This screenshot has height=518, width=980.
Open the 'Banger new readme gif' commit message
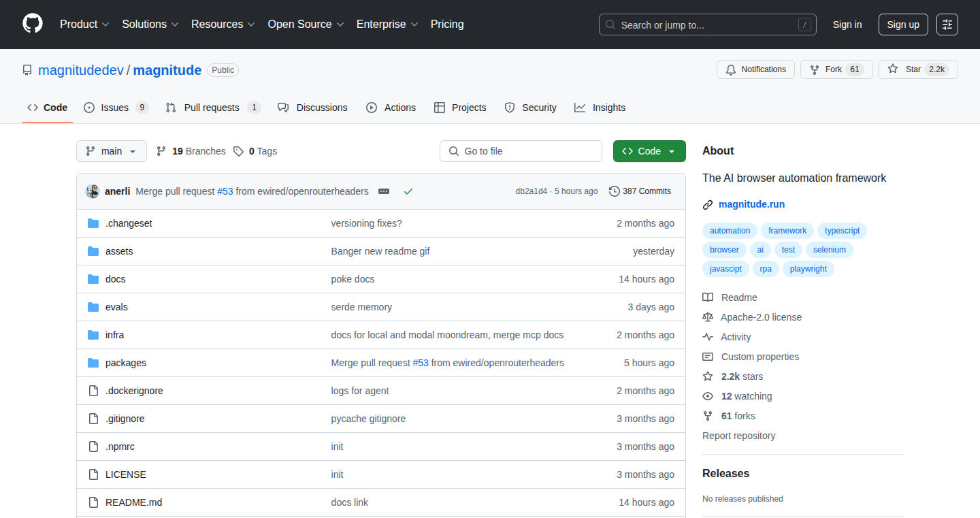tap(380, 251)
